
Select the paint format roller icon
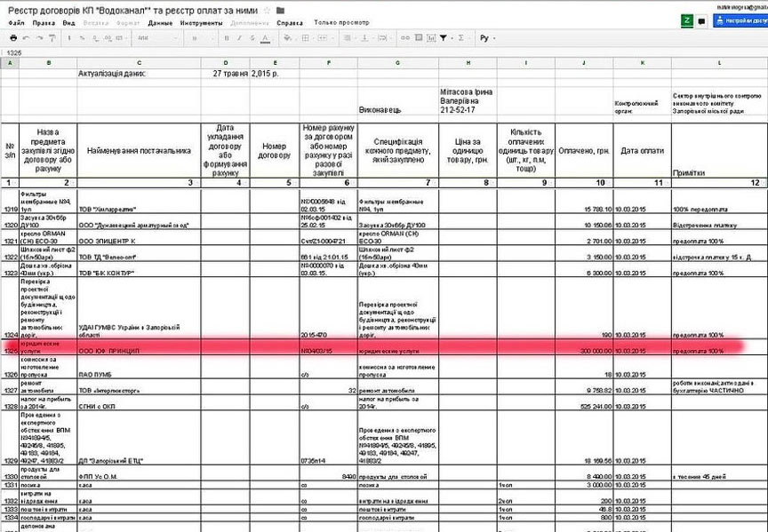52,38
